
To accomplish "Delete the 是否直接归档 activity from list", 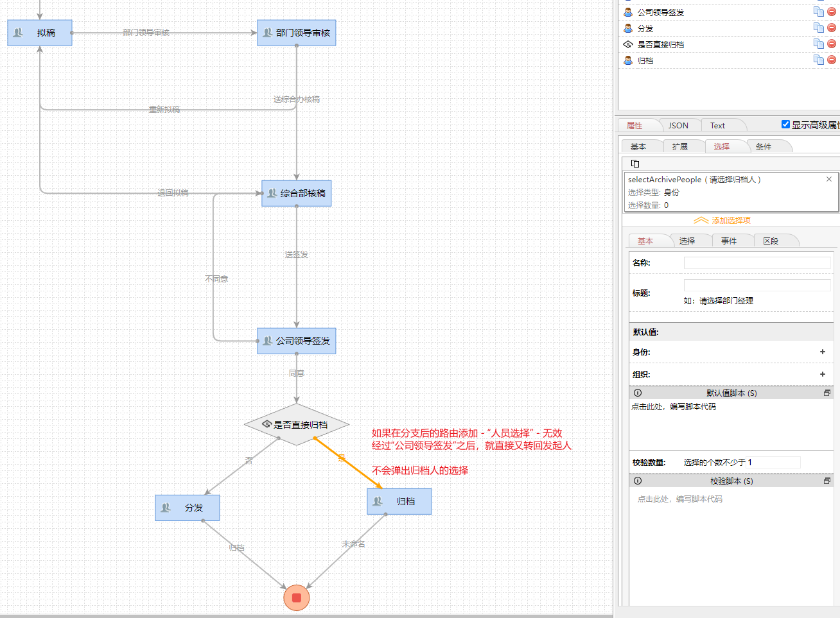I will [x=832, y=44].
